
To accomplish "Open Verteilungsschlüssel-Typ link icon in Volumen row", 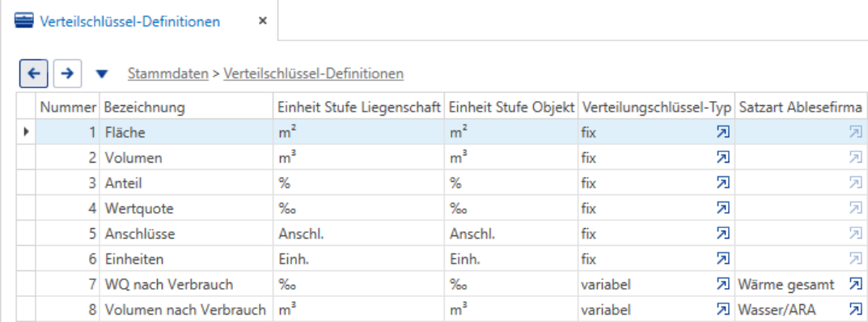I will pos(722,158).
